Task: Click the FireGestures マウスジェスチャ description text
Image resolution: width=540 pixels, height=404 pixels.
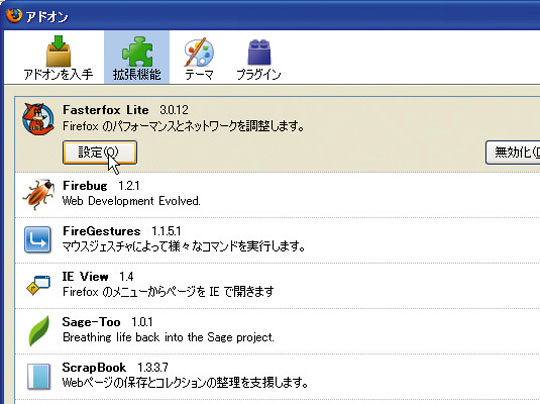Action: tap(184, 246)
